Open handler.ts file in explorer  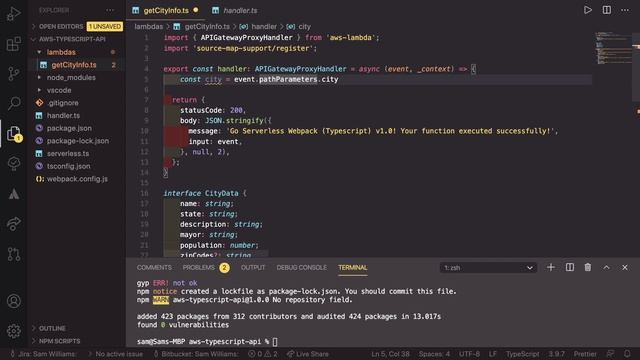coord(63,116)
